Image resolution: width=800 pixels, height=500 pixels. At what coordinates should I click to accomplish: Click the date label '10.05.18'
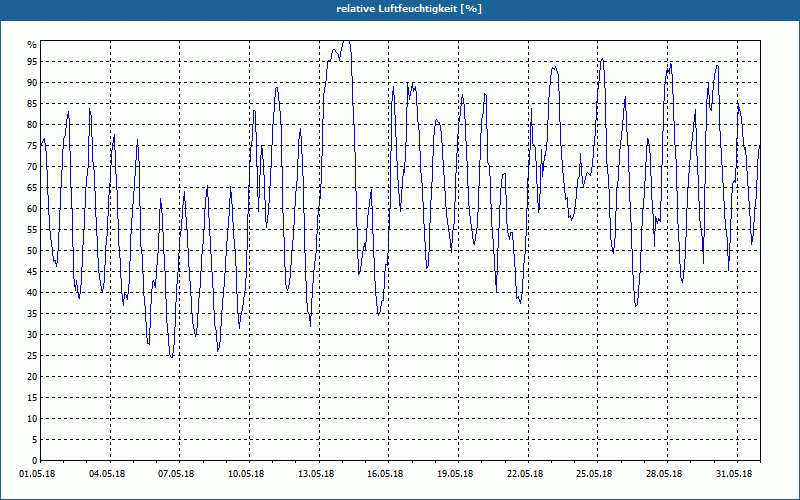point(246,474)
